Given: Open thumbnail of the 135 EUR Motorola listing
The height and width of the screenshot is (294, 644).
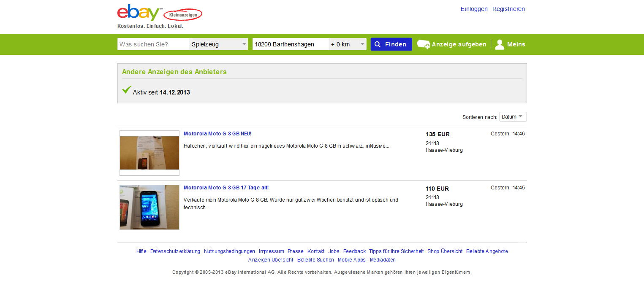Looking at the screenshot, I should (x=149, y=153).
